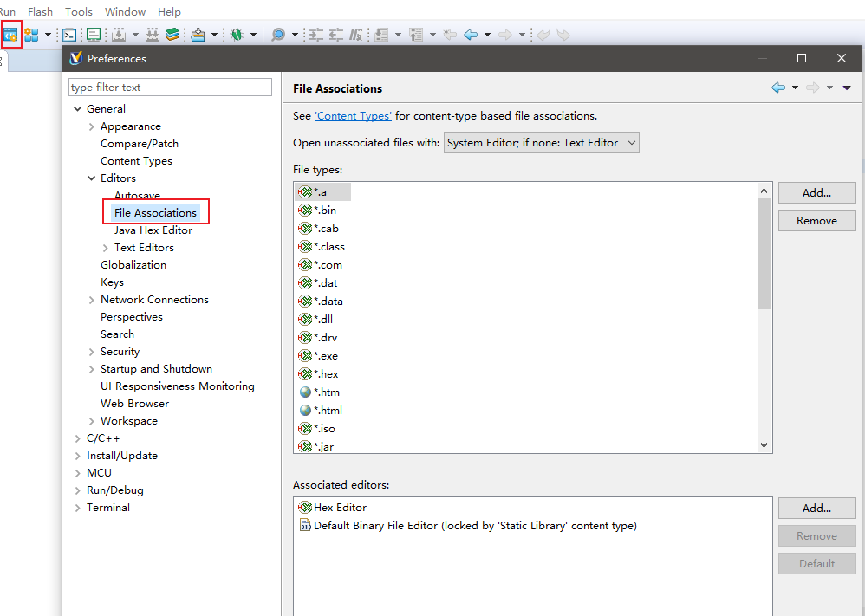Collapse the Editors tree node
Viewport: 865px width, 616px height.
point(92,178)
